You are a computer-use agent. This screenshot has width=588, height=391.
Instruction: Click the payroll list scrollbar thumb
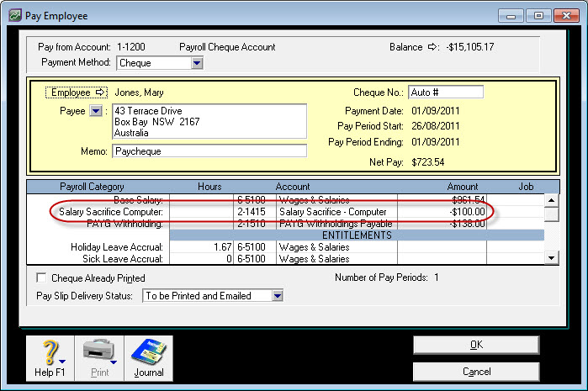pyautogui.click(x=551, y=214)
